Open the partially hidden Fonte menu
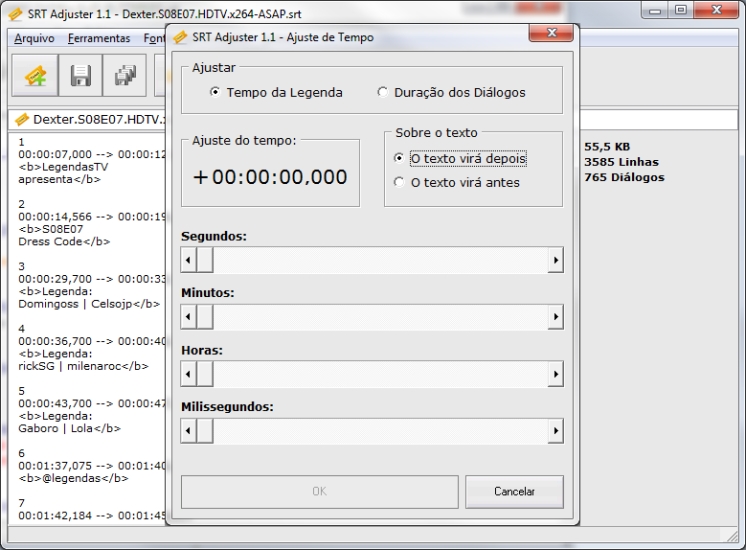Screen dimensions: 746x550 [x=154, y=38]
